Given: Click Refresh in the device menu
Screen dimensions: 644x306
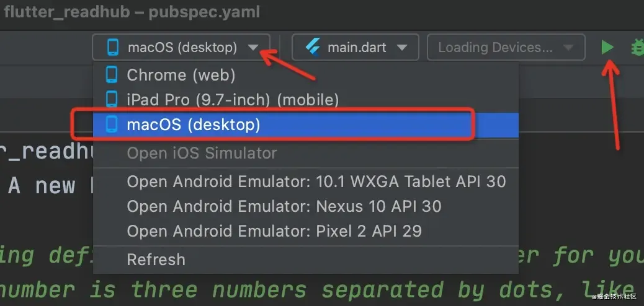Looking at the screenshot, I should tap(156, 259).
